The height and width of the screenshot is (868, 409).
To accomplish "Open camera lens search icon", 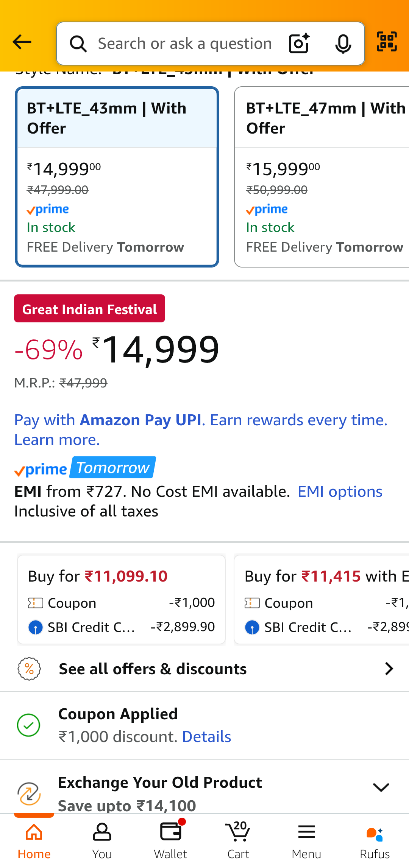I will (x=299, y=43).
